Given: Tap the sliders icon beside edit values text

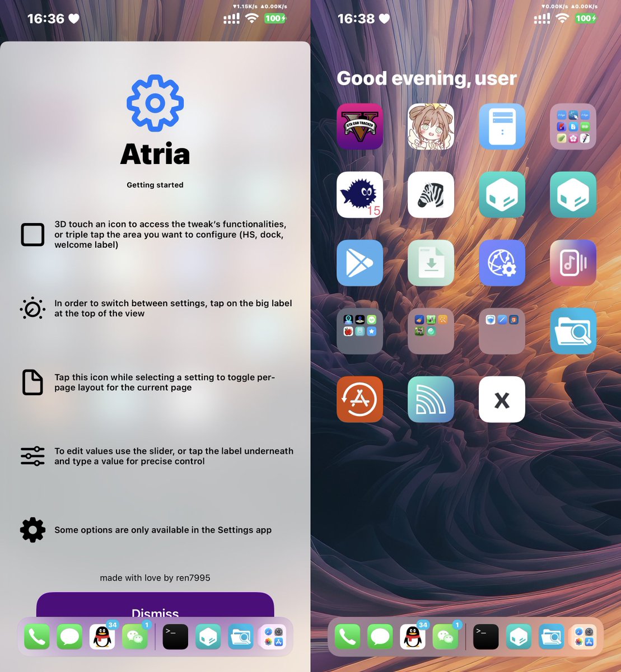Looking at the screenshot, I should tap(32, 456).
